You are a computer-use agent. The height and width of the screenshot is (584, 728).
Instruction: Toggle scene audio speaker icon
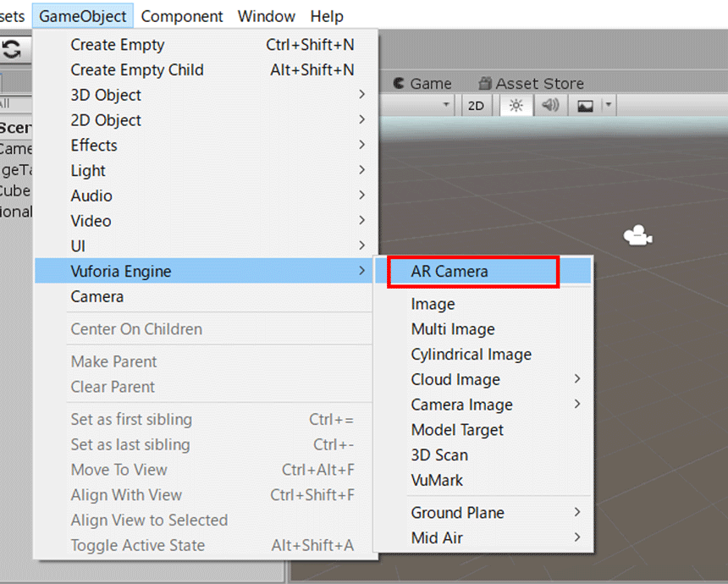pos(550,106)
